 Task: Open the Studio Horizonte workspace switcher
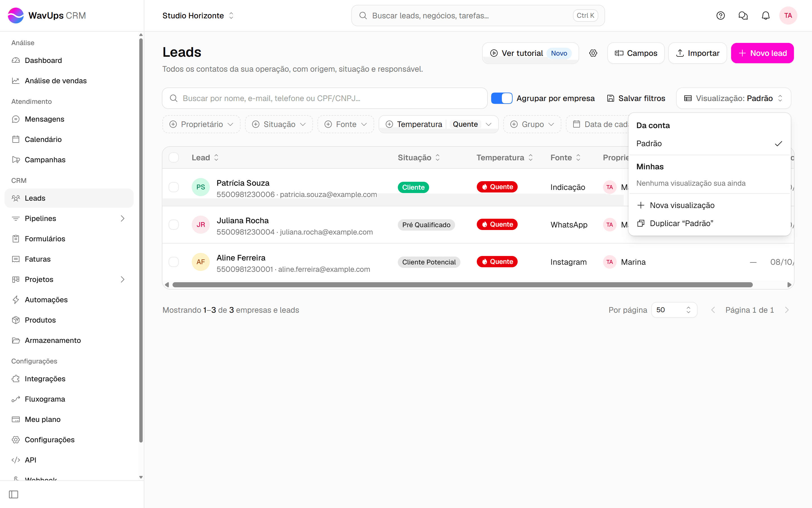(198, 16)
